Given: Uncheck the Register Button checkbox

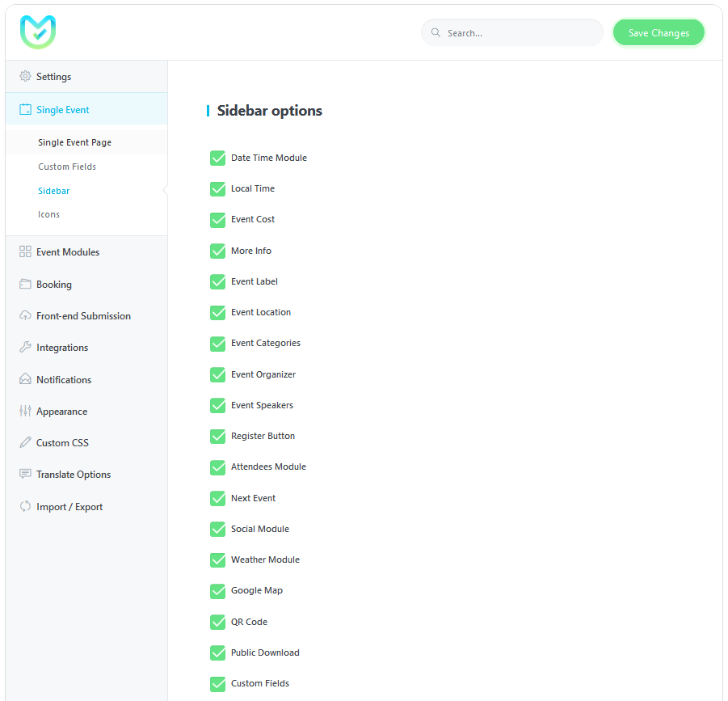Looking at the screenshot, I should [217, 437].
